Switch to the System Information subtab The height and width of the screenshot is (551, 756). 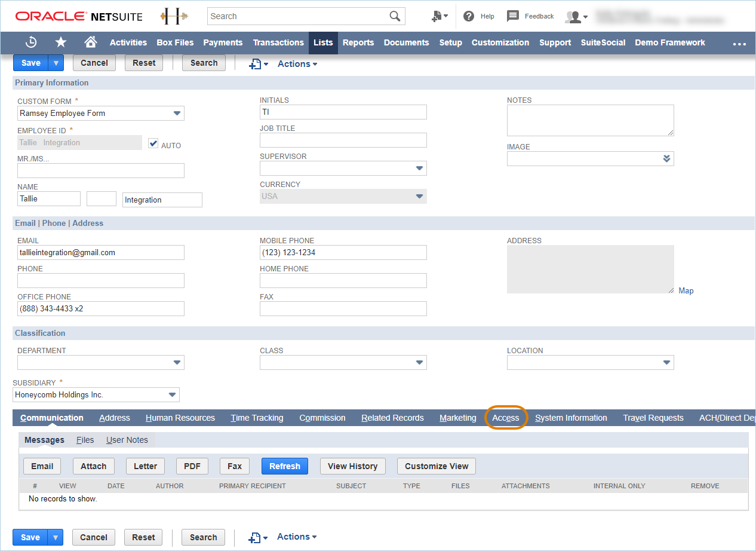click(571, 418)
